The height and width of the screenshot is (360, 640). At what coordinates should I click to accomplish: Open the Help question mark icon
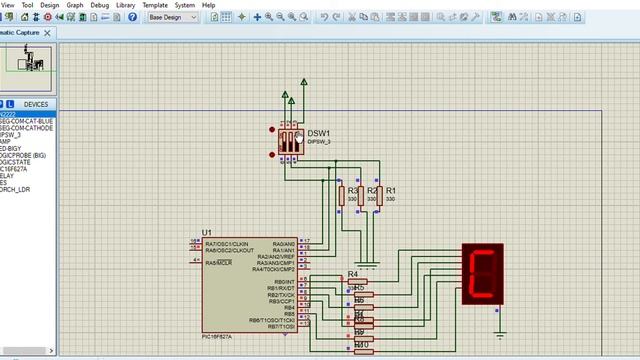[132, 17]
